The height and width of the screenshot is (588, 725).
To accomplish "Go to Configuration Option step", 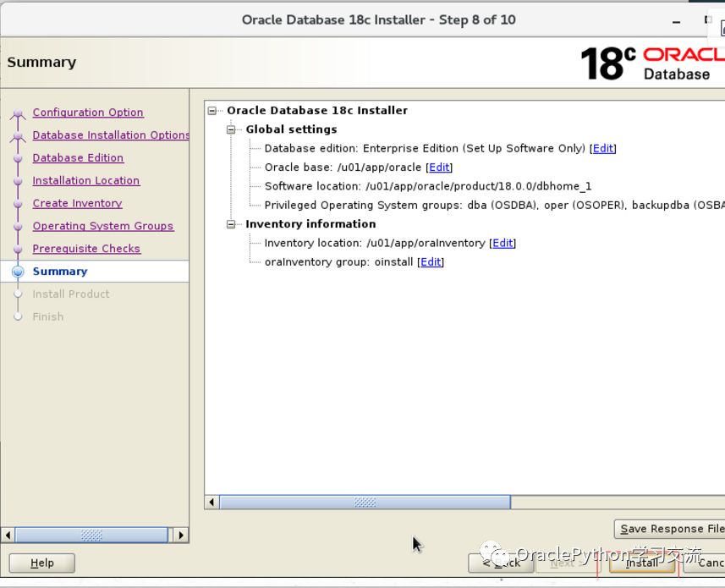I will [x=88, y=113].
